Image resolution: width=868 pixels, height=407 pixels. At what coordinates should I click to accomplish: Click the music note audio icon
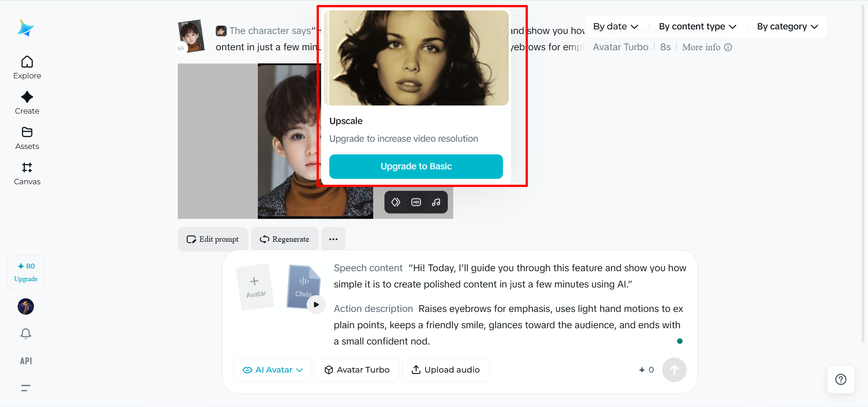[436, 202]
